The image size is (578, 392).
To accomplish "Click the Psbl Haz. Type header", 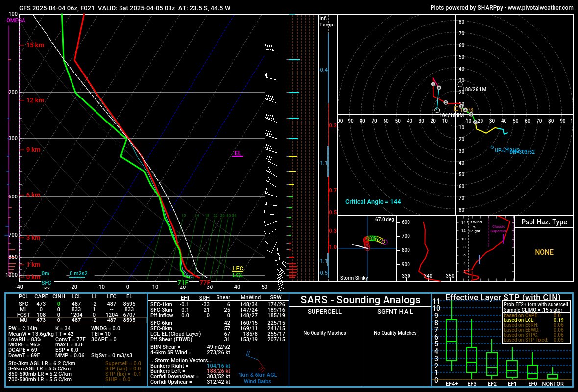I will tap(544, 222).
